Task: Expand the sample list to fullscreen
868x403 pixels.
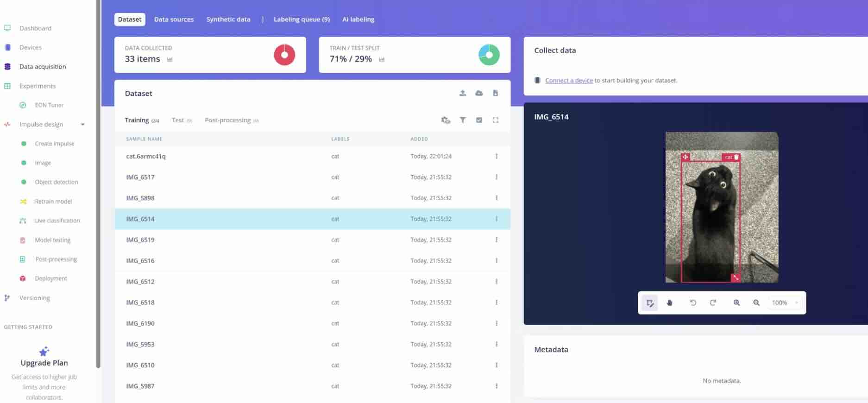Action: pyautogui.click(x=495, y=120)
